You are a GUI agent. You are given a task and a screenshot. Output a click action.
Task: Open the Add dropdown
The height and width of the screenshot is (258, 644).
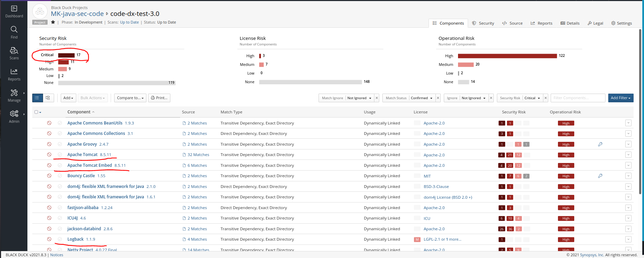(x=68, y=98)
